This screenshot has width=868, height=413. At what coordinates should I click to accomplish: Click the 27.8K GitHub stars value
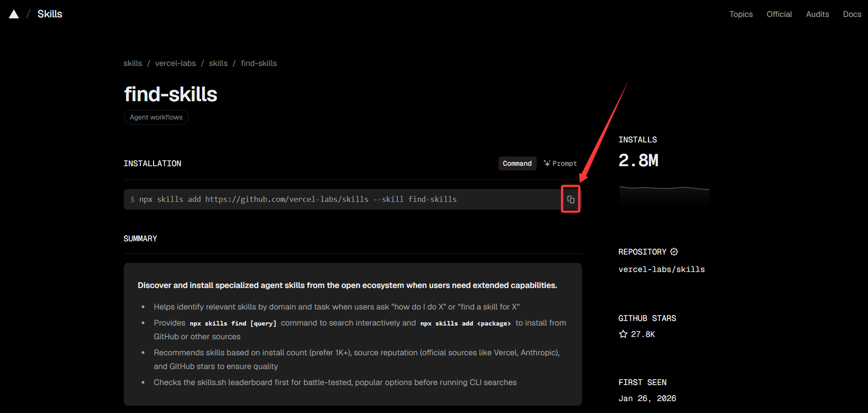pos(643,334)
